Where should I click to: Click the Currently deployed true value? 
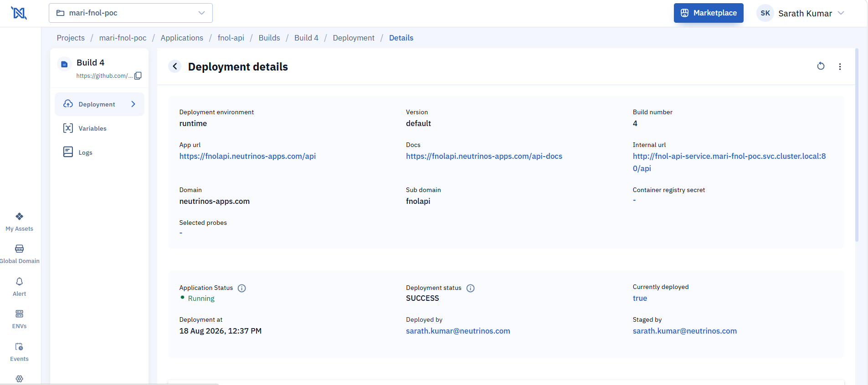point(640,298)
